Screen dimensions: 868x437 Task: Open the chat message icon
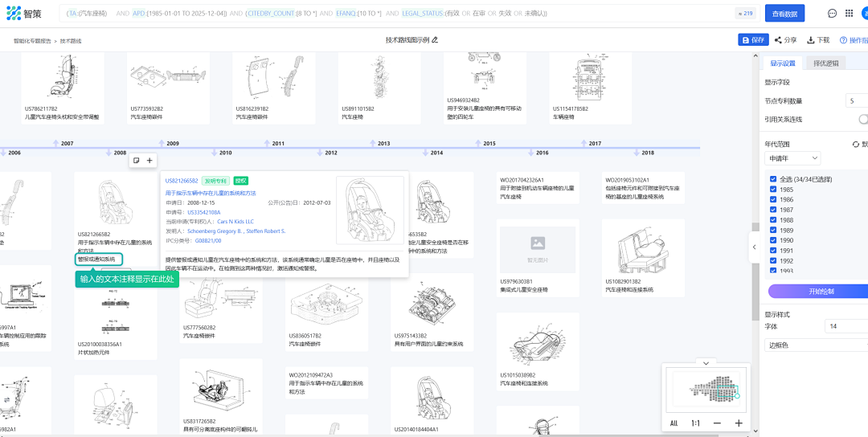click(x=832, y=14)
